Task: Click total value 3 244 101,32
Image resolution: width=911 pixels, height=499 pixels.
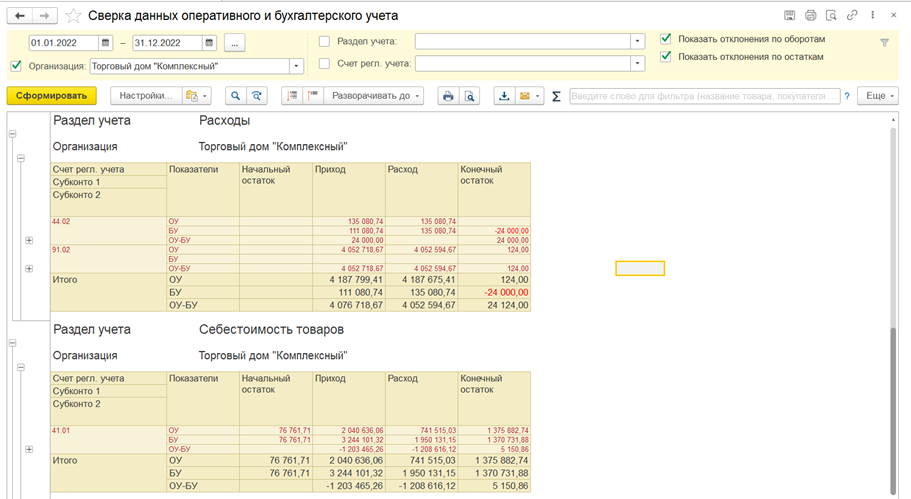Action: 356,473
